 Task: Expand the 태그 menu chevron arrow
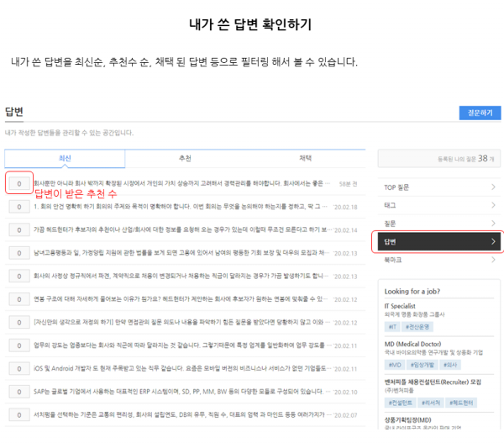tap(493, 205)
